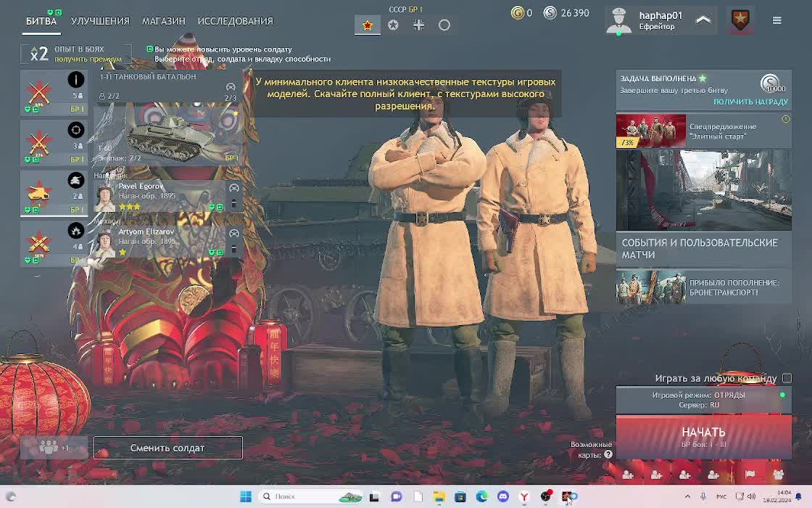Select the USSR red star faction icon
The height and width of the screenshot is (508, 812).
point(367,25)
